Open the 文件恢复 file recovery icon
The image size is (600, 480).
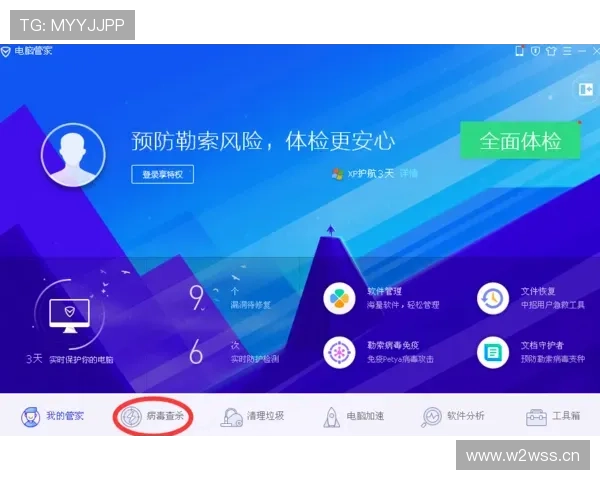492,298
